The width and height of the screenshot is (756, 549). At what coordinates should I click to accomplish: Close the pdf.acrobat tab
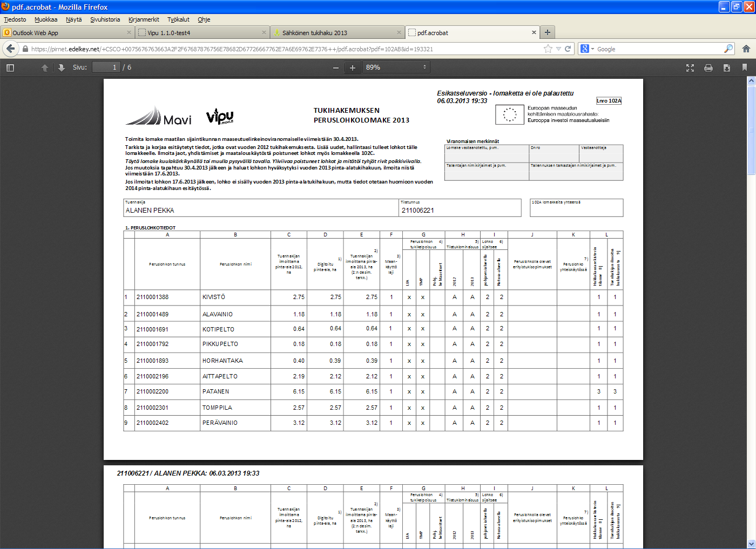coord(534,32)
